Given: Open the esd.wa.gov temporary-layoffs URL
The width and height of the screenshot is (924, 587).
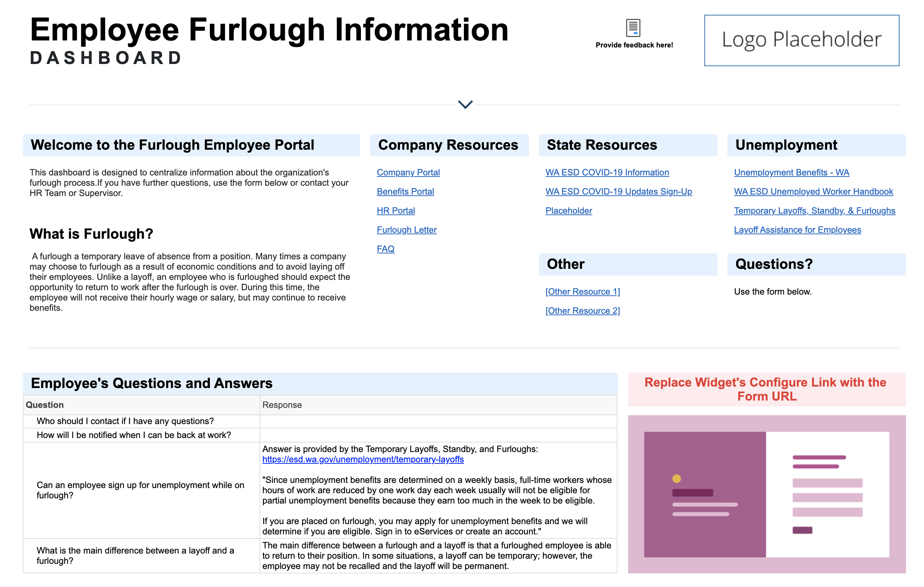Looking at the screenshot, I should (x=363, y=459).
